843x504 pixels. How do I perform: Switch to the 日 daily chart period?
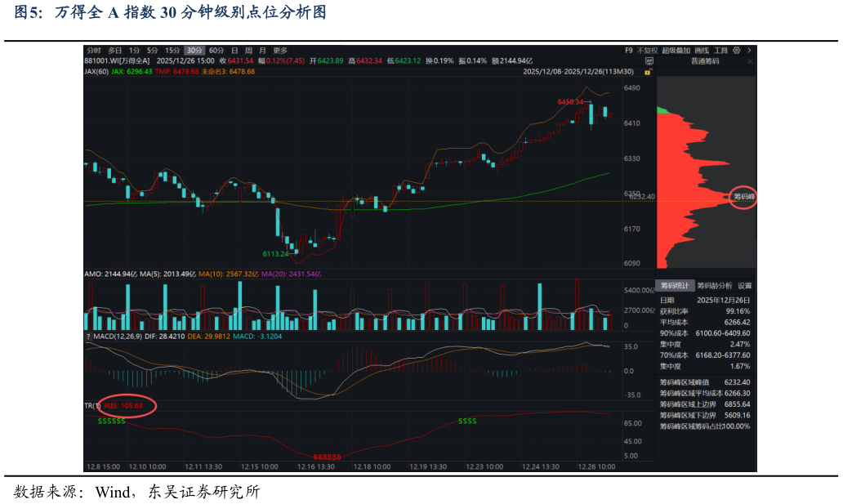point(234,50)
